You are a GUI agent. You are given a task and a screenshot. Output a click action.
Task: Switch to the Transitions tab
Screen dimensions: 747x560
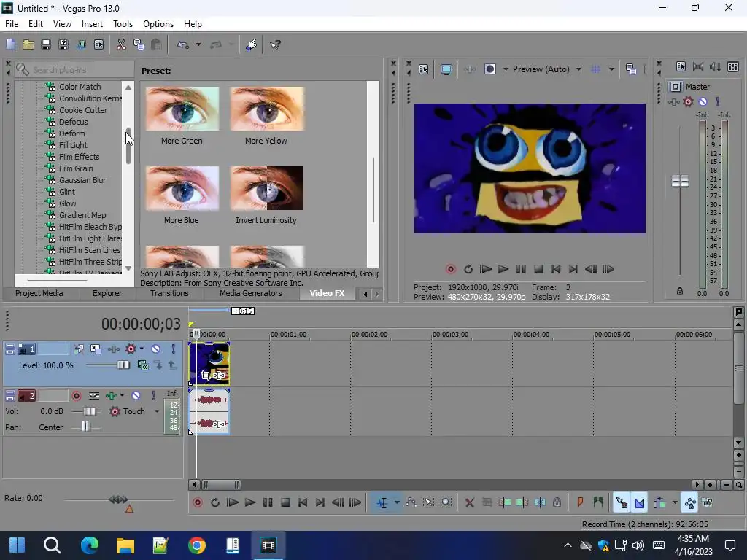tap(169, 293)
